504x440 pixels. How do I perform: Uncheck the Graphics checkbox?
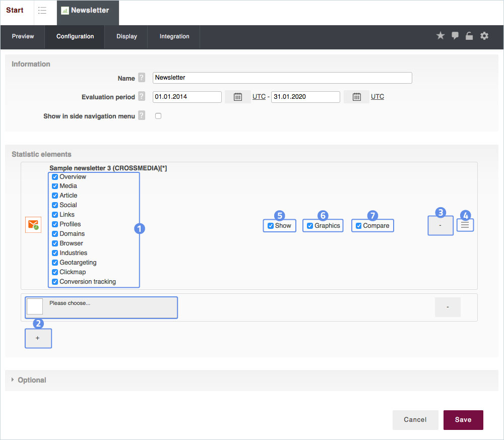(x=310, y=226)
